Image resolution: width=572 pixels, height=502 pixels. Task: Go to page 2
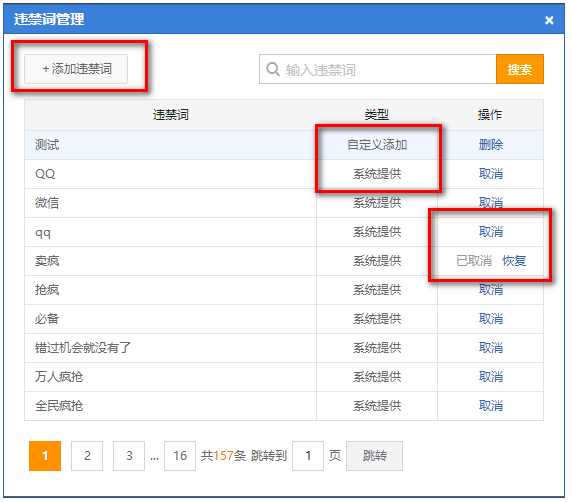(87, 456)
